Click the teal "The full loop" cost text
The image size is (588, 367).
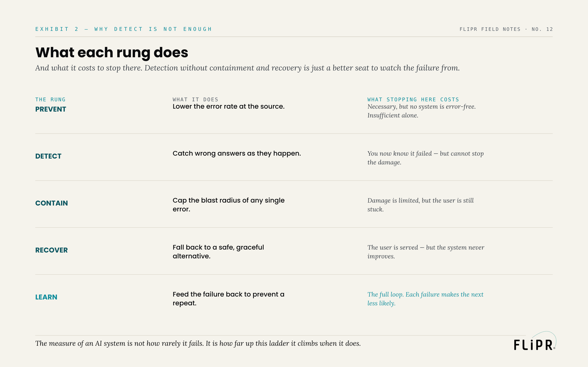click(425, 299)
